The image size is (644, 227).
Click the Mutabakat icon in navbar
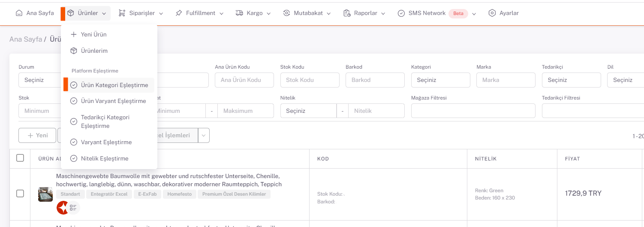(286, 13)
